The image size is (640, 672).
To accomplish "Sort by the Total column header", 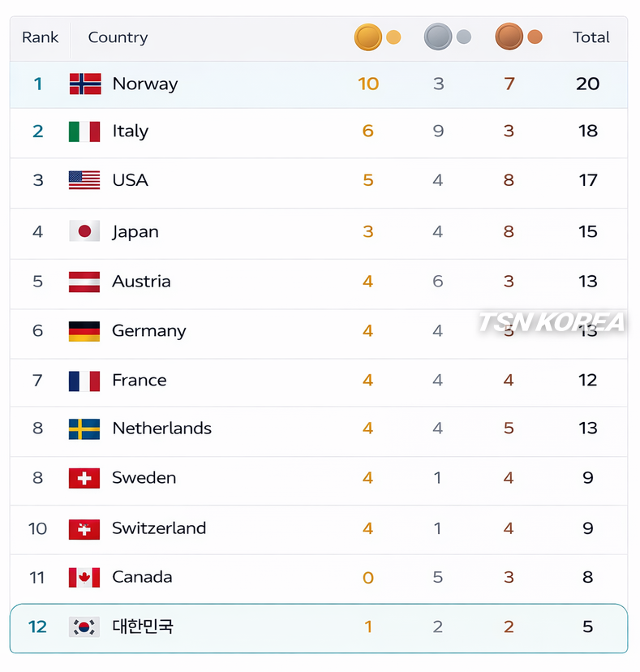I will coord(591,37).
